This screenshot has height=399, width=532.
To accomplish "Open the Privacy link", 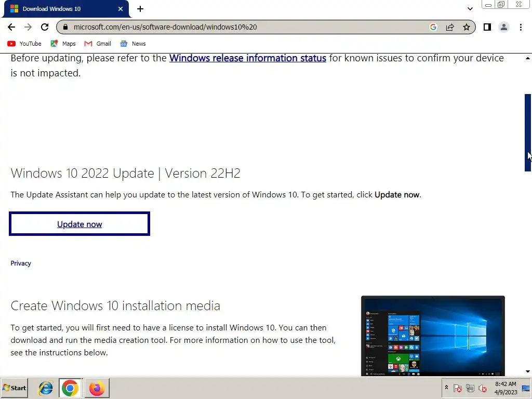I will (x=21, y=263).
